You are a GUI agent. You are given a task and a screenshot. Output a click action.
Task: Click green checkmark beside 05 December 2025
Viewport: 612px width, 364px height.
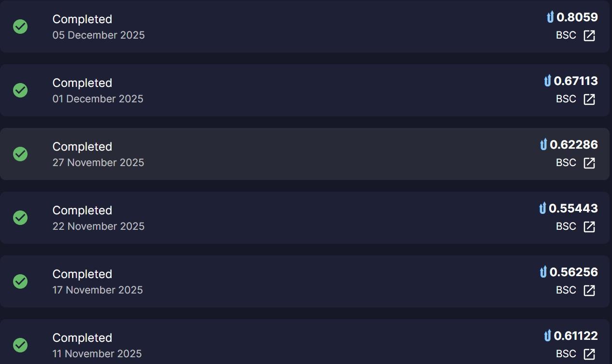click(20, 27)
